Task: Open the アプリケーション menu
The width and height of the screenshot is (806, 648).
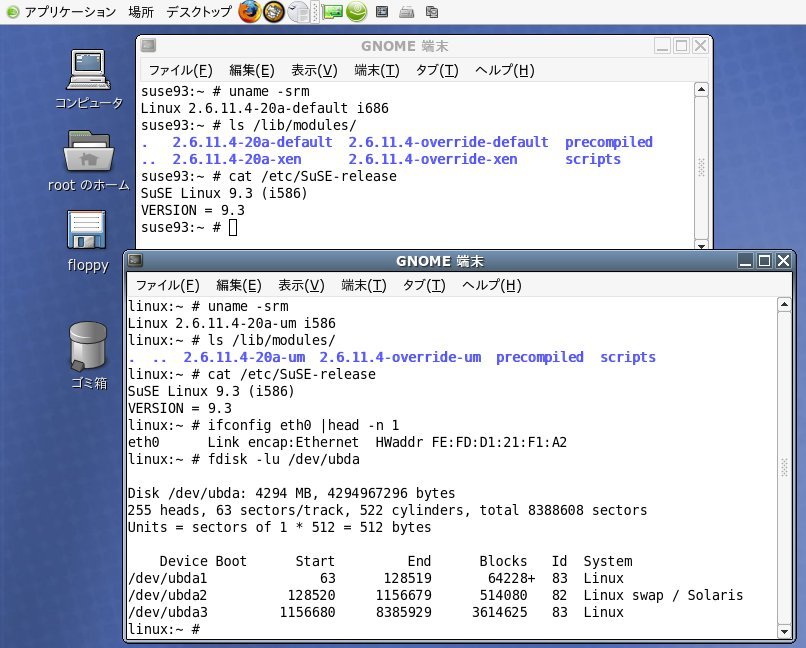Action: point(62,11)
